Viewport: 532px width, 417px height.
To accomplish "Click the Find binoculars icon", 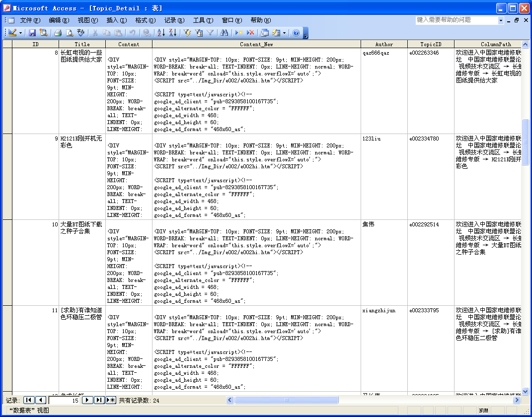I will (x=224, y=33).
